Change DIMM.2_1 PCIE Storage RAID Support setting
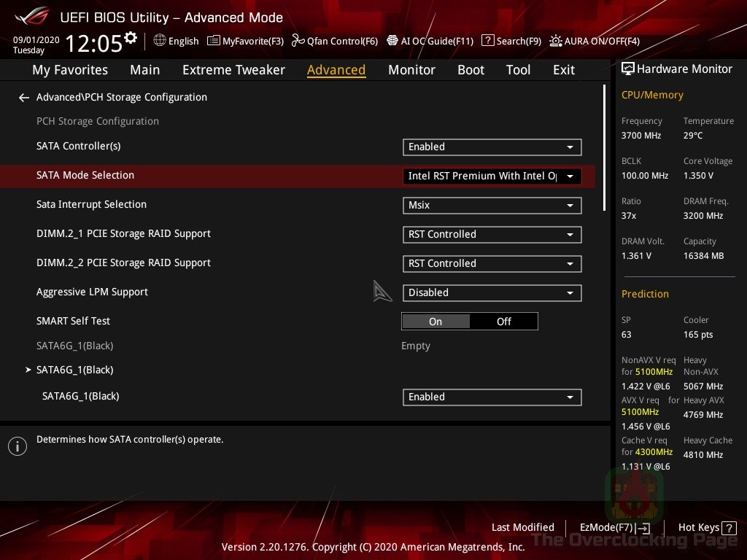Viewport: 747px width, 560px height. tap(492, 234)
